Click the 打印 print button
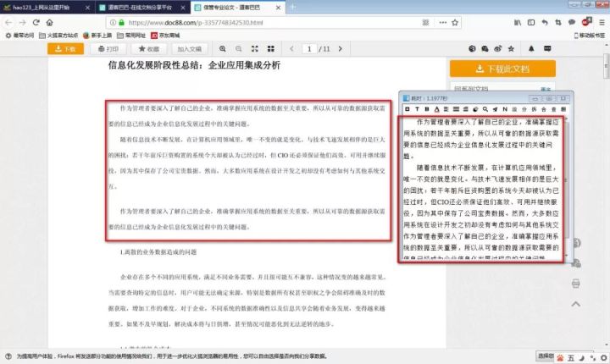 click(108, 49)
